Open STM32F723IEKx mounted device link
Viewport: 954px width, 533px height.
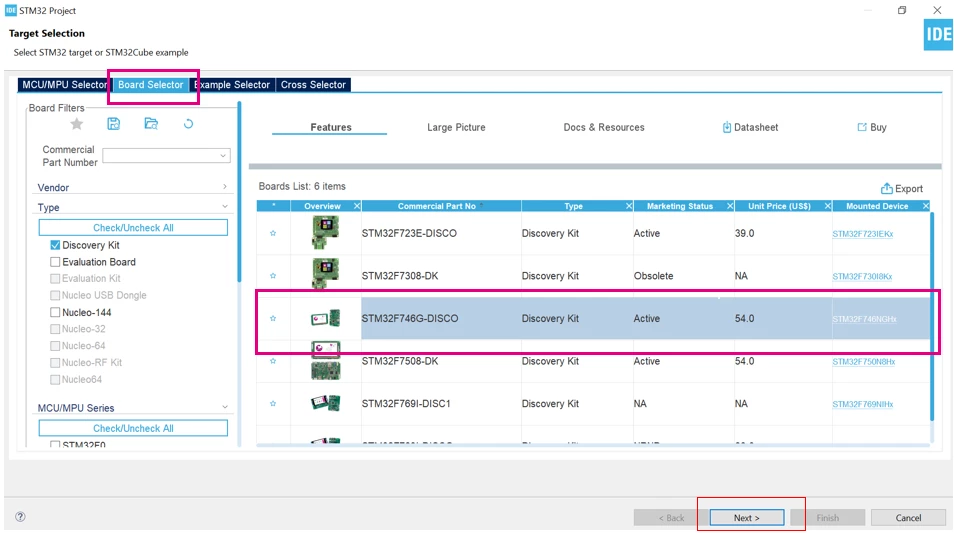[x=862, y=234]
